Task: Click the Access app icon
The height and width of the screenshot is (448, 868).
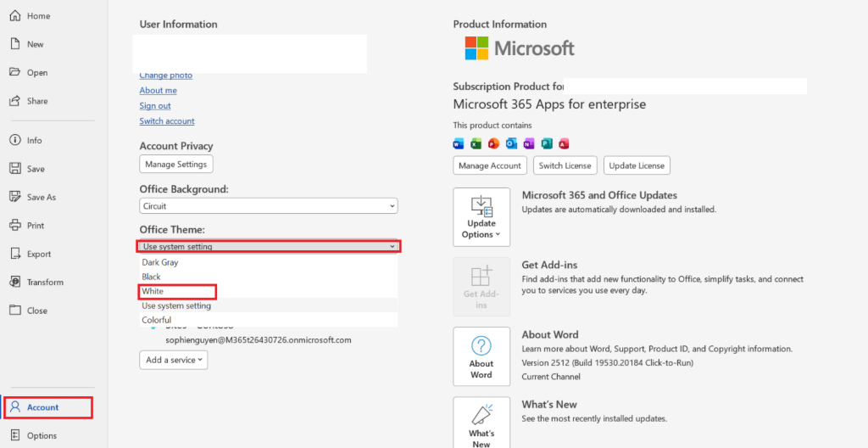Action: point(564,144)
